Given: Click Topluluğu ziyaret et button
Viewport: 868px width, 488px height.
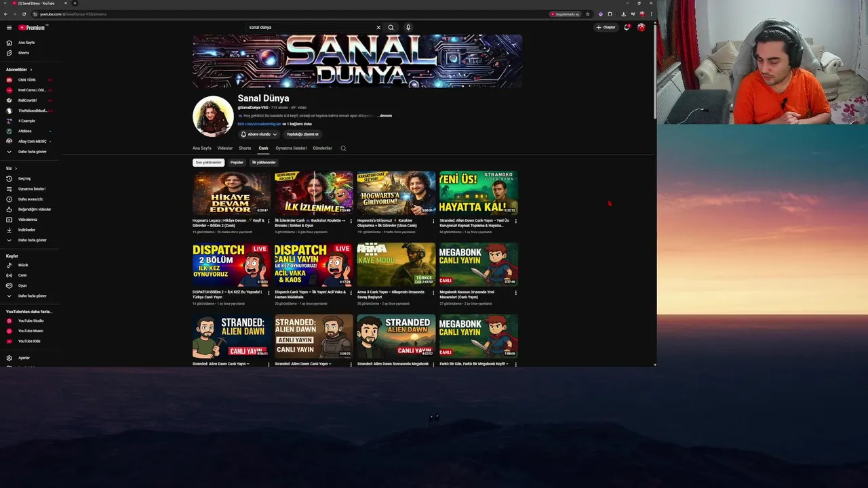Looking at the screenshot, I should tap(302, 134).
